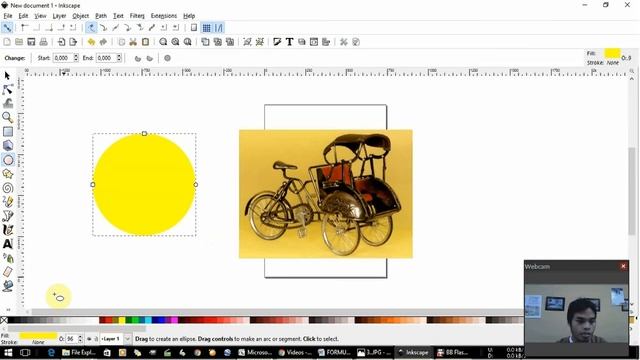The width and height of the screenshot is (640, 360).
Task: Pick the magenta swatch in palette
Action: 175,320
